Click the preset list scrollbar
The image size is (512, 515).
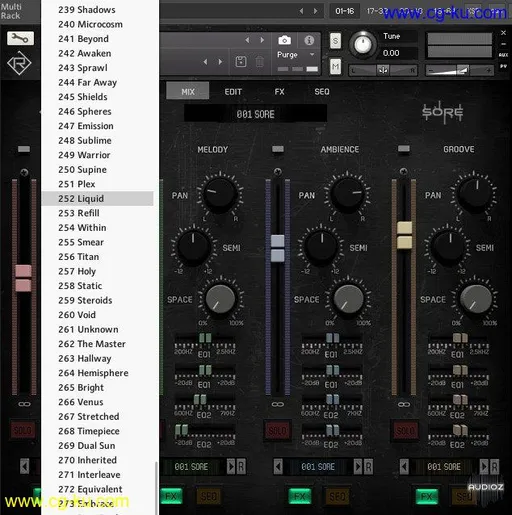pos(156,487)
